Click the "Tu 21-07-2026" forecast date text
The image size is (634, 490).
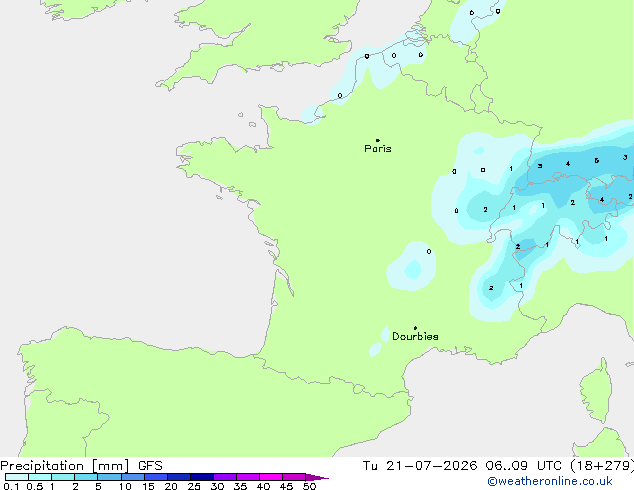(x=420, y=466)
